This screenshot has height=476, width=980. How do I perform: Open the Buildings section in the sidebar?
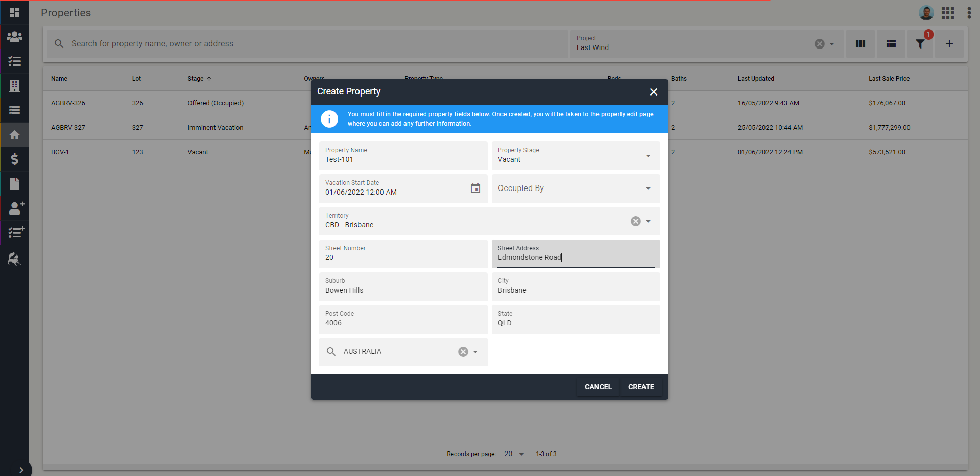(14, 86)
